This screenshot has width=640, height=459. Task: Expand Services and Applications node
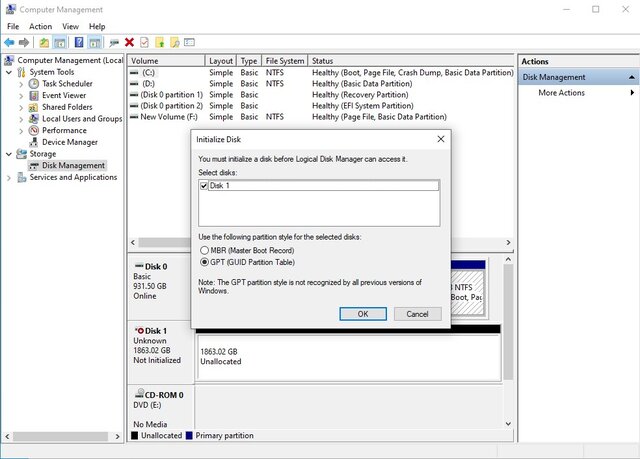[10, 177]
